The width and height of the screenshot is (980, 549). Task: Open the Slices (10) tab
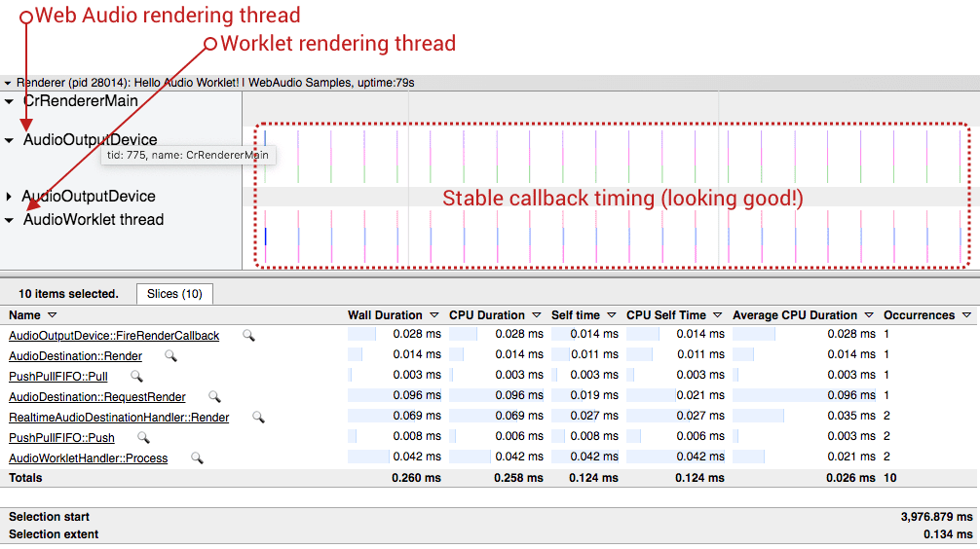174,294
